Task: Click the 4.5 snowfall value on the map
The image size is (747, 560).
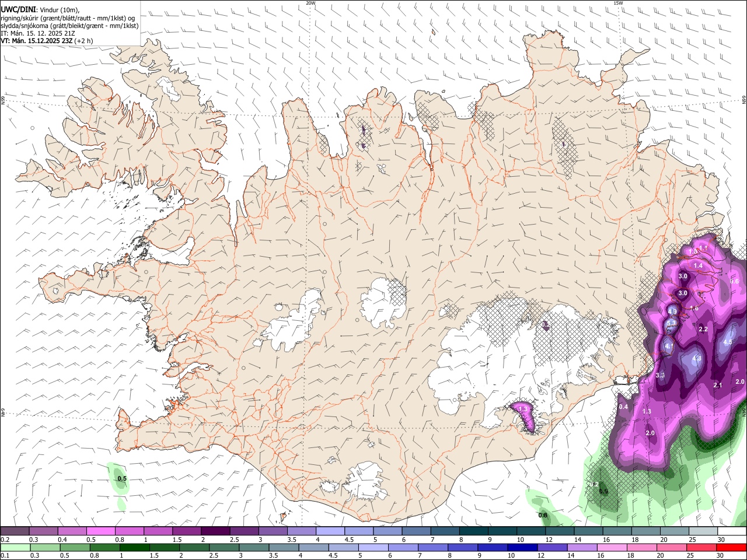Action: pyautogui.click(x=727, y=342)
